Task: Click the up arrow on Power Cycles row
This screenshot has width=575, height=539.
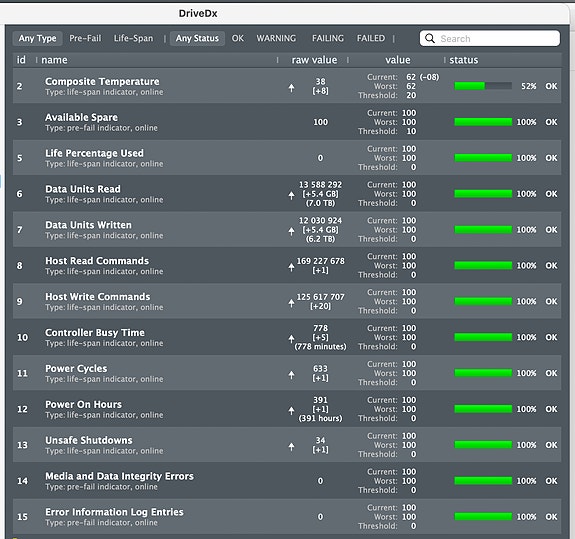Action: [x=291, y=375]
